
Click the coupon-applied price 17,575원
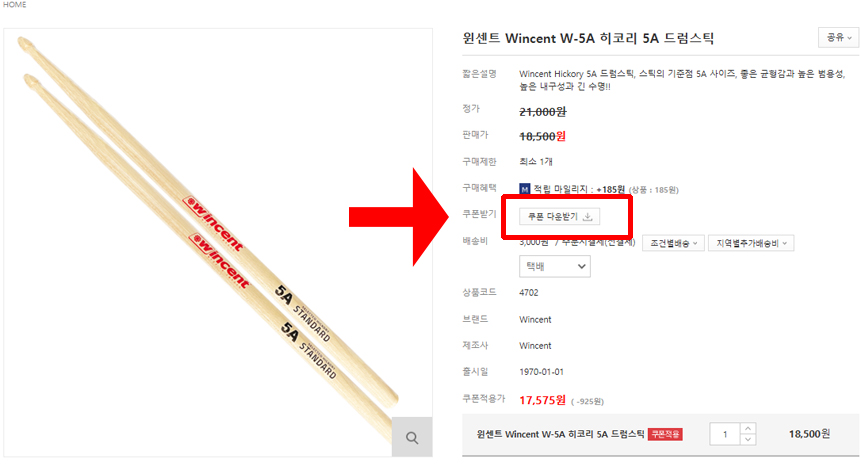coord(542,400)
